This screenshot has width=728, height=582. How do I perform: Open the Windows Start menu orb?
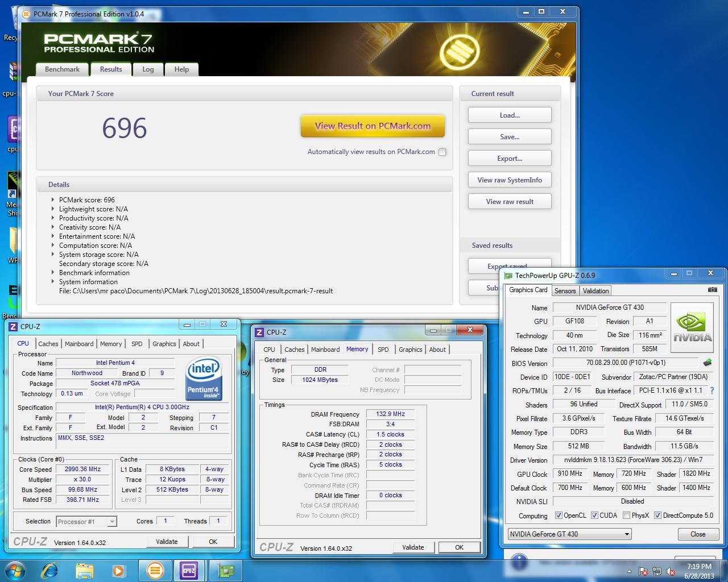coord(15,570)
